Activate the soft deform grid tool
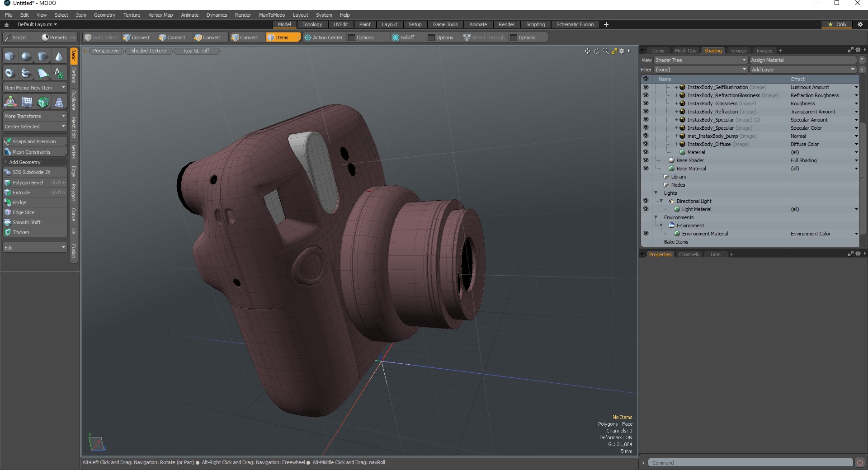Viewport: 868px width, 470px height. click(x=27, y=102)
